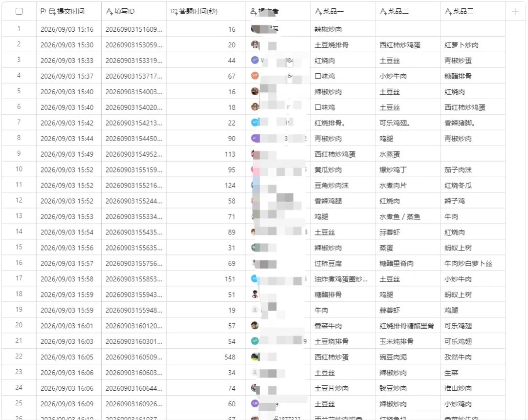Click the cell 水煮鱼 / 蒸鱼
The height and width of the screenshot is (420, 528).
pyautogui.click(x=408, y=216)
